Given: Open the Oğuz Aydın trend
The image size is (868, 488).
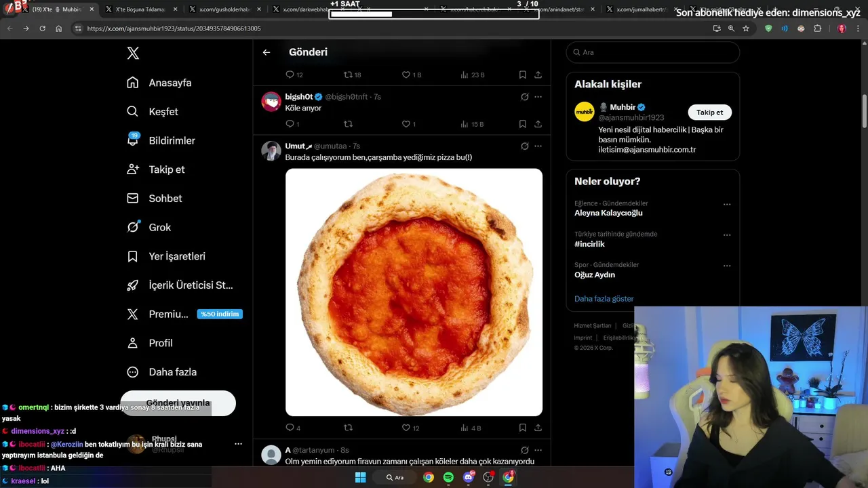Looking at the screenshot, I should (595, 274).
